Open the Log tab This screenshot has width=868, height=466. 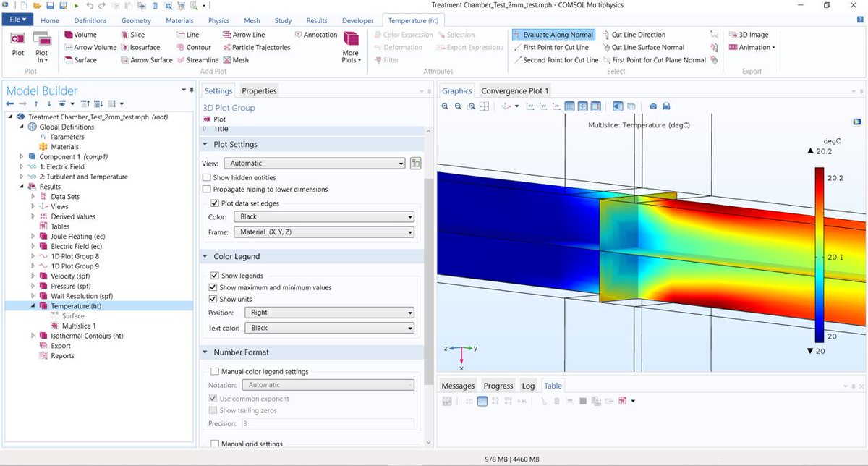coord(528,386)
